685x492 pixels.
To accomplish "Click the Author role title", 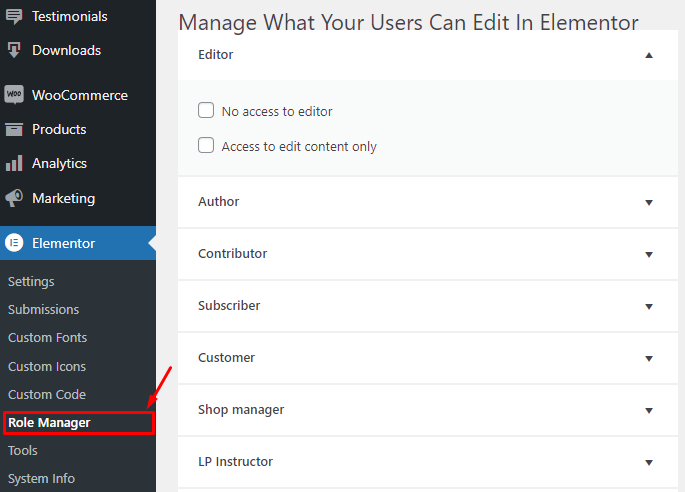I will pos(218,201).
